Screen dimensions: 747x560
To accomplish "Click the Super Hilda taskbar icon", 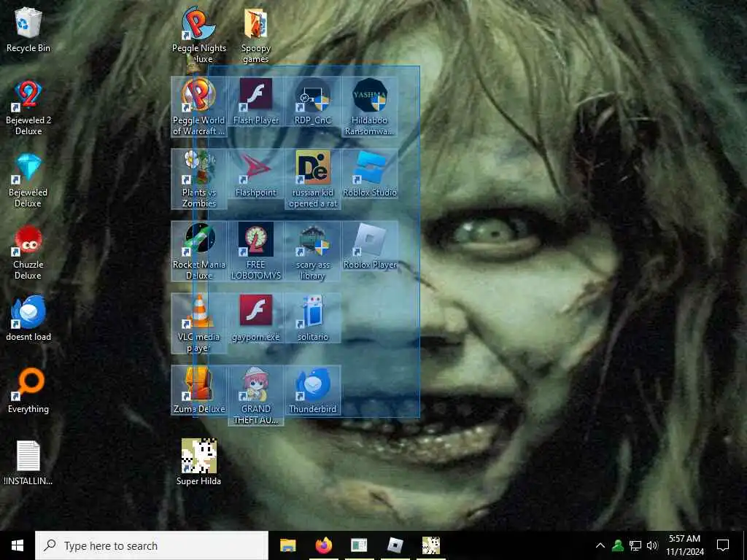I will (430, 545).
